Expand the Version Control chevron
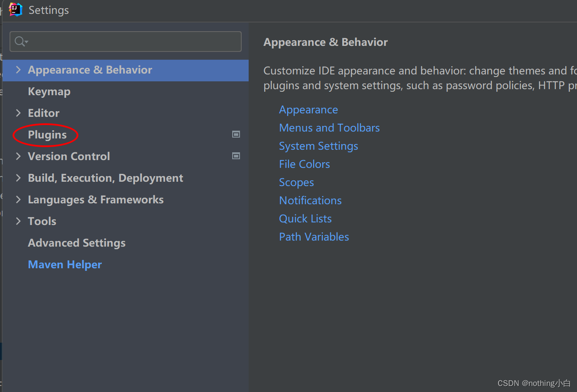Screen dimensions: 577x392 pyautogui.click(x=18, y=156)
